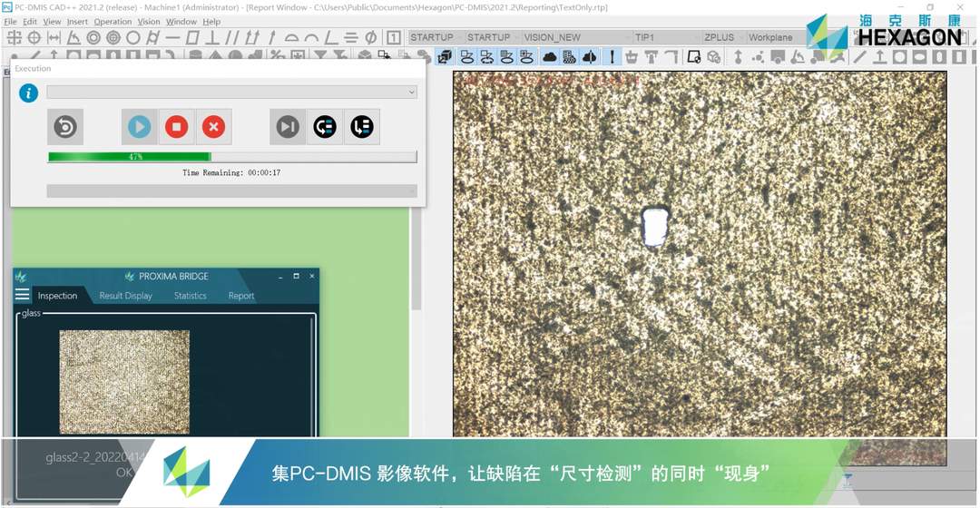Select the Flatness dimension icon
Image resolution: width=980 pixels, height=508 pixels.
click(x=192, y=37)
